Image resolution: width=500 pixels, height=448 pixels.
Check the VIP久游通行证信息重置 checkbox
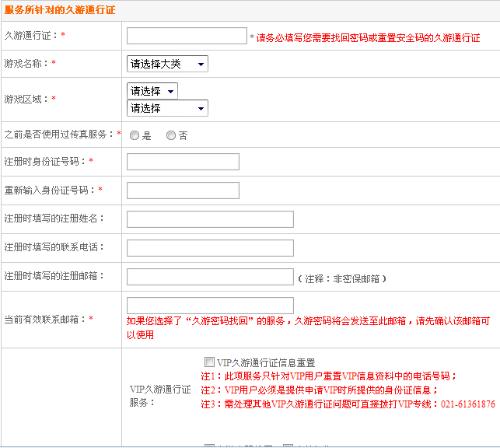[x=209, y=361]
